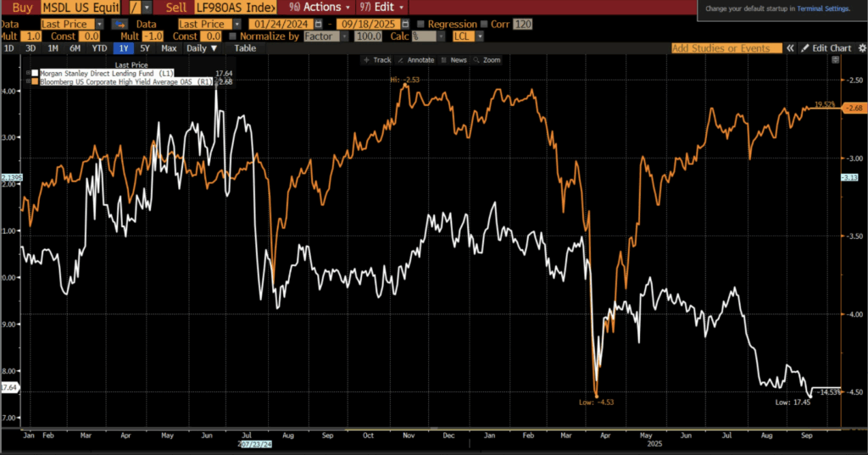
Task: Check the Normalize by checkbox
Action: coord(232,36)
